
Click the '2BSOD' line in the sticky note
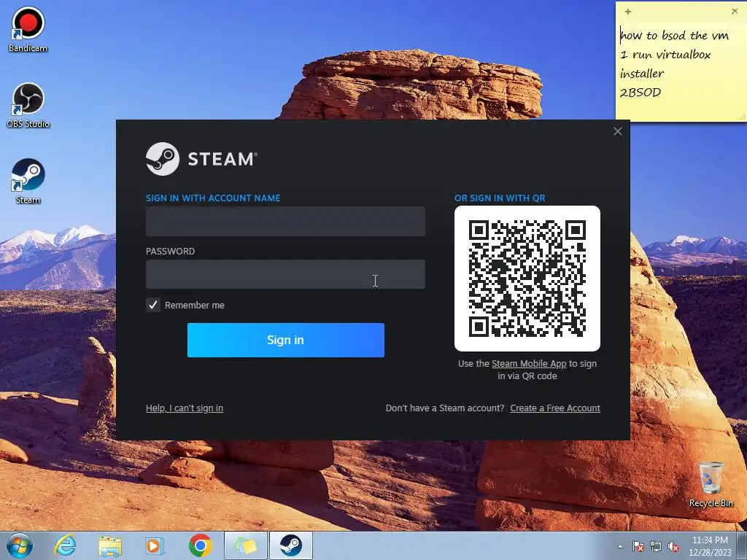pyautogui.click(x=640, y=93)
